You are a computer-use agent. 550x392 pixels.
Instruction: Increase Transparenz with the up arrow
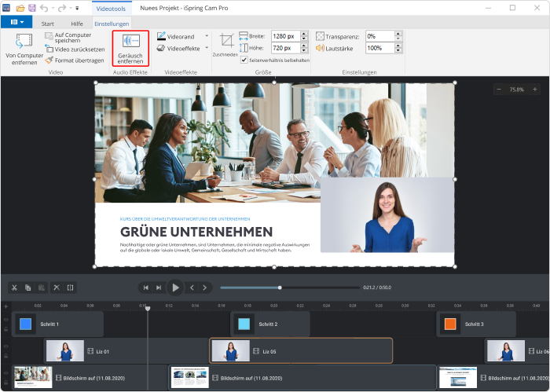(x=398, y=34)
